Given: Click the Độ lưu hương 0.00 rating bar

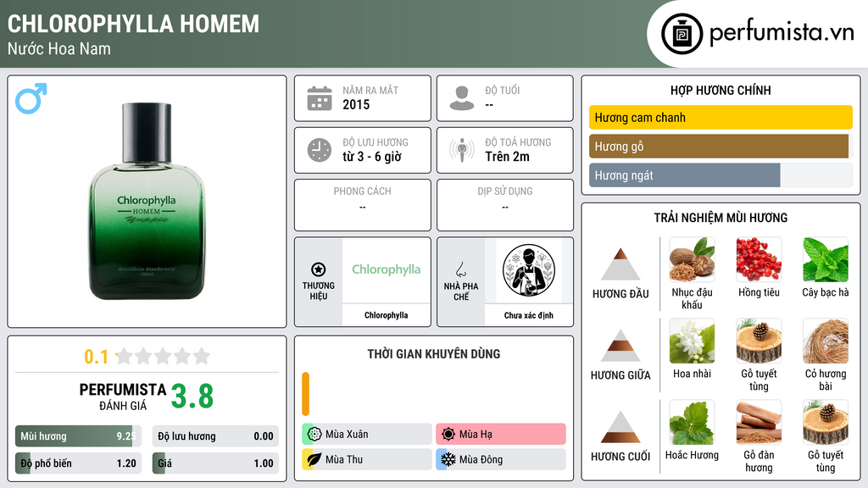Looking at the screenshot, I should (x=215, y=436).
